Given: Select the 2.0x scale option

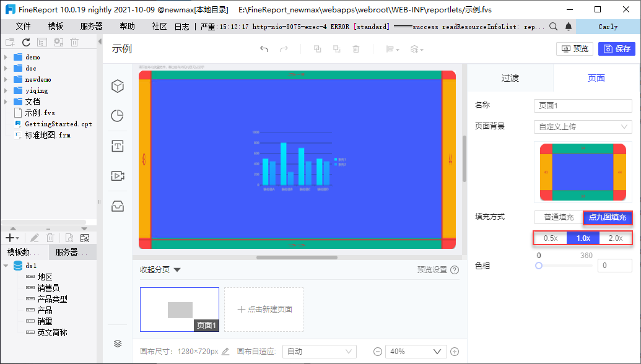Looking at the screenshot, I should click(x=615, y=238).
